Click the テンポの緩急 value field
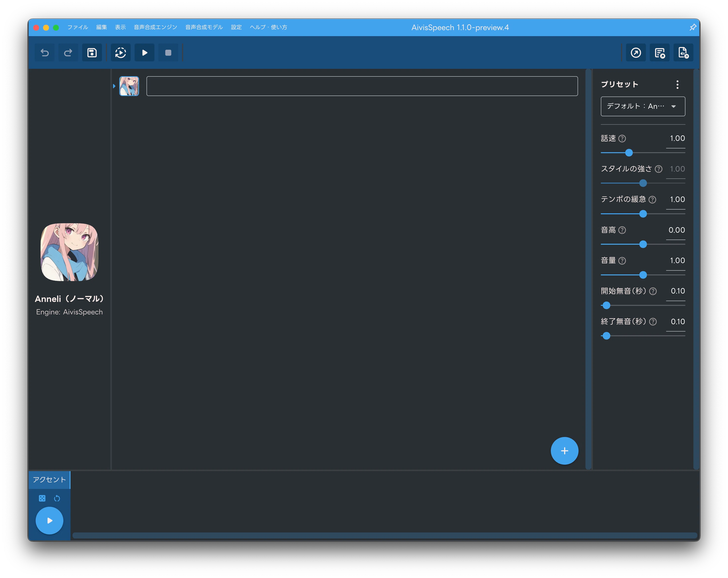Image resolution: width=728 pixels, height=578 pixels. [676, 199]
